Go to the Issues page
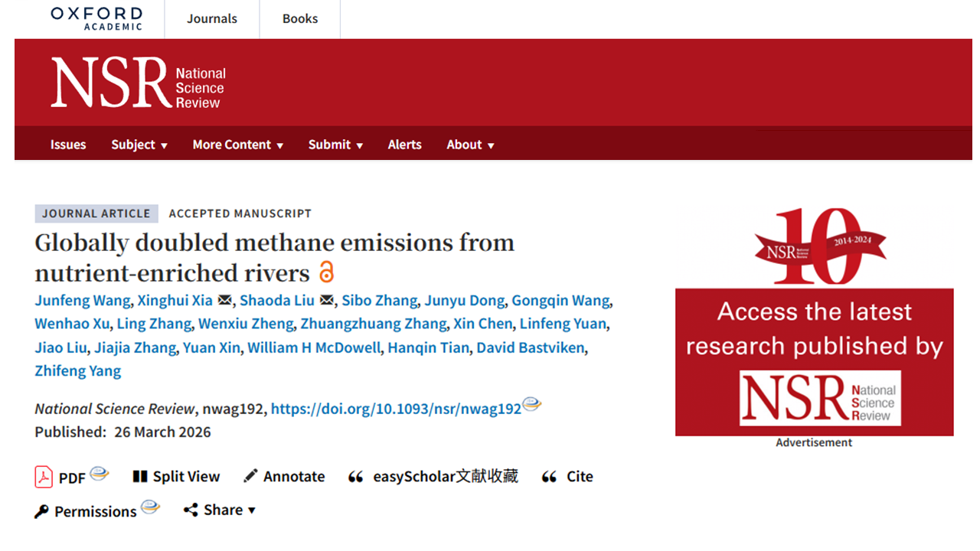This screenshot has width=980, height=551. [68, 145]
